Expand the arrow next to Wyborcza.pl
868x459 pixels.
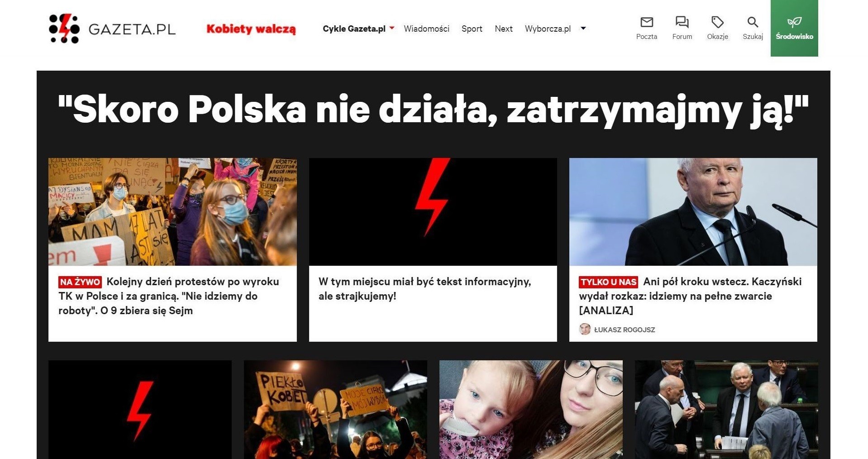point(583,29)
